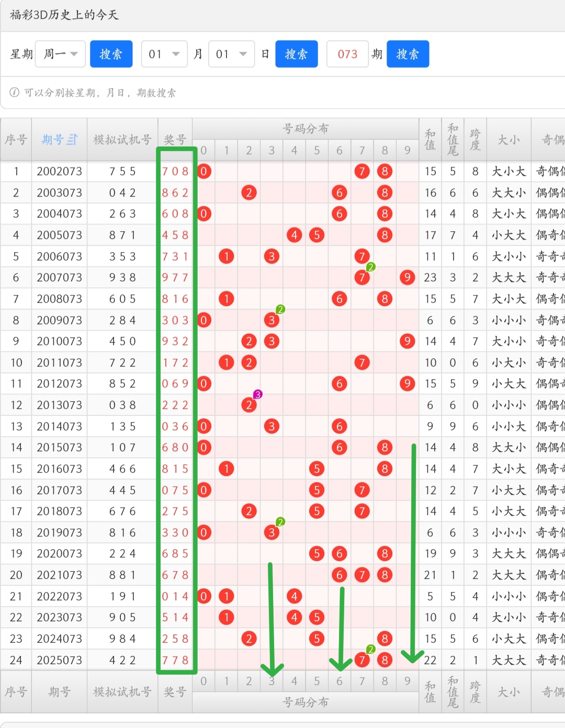Click the top 大小 column header
Viewport: 565px width, 728px height.
pos(508,140)
